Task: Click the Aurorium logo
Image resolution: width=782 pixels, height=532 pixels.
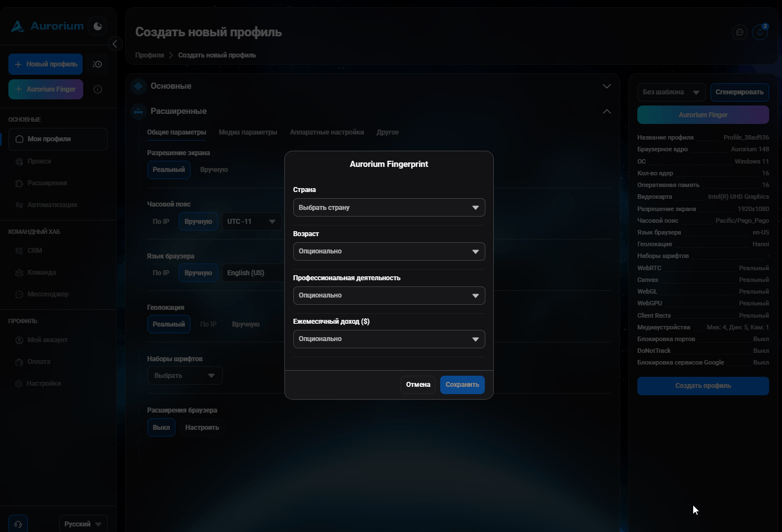Action: (x=47, y=26)
